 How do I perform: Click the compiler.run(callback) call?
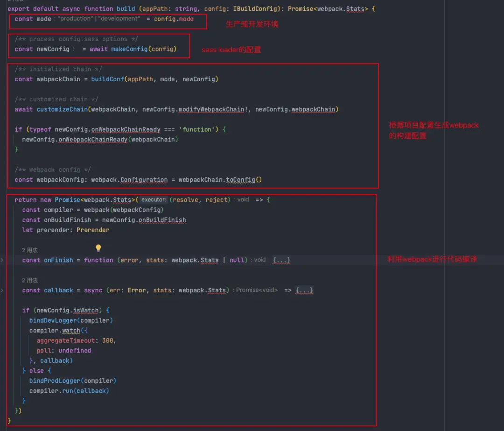pos(69,390)
